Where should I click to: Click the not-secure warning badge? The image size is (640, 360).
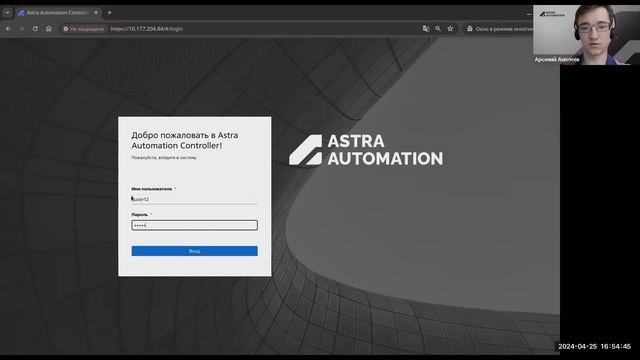[84, 29]
